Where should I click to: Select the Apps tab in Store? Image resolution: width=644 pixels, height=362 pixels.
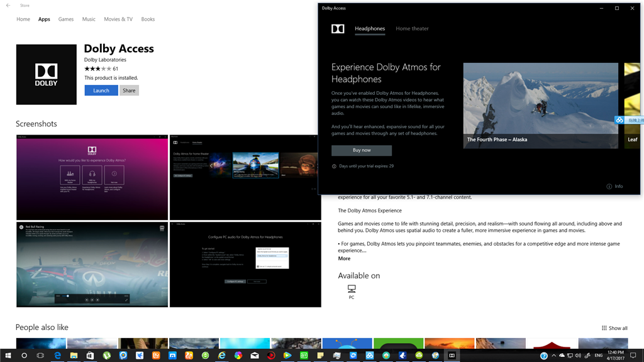point(44,19)
